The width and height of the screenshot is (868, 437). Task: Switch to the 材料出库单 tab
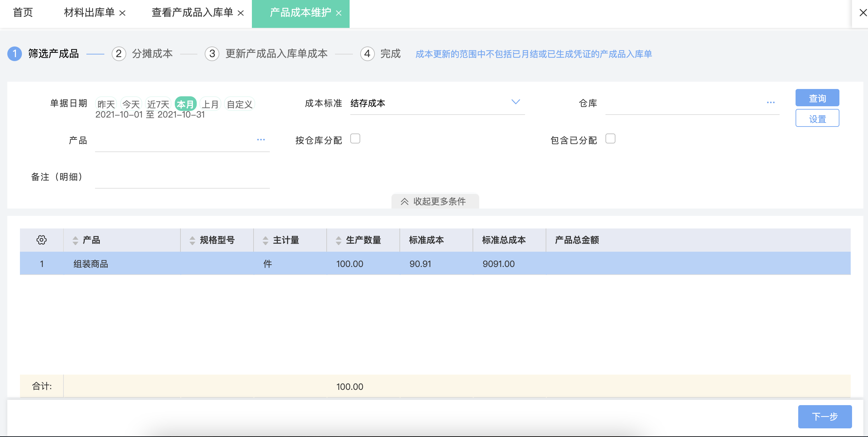[x=89, y=13]
